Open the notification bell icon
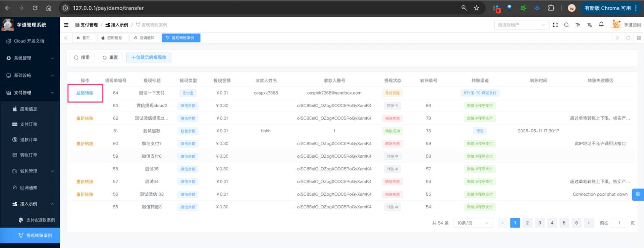Viewport: 644px width, 248px height. coord(601,25)
